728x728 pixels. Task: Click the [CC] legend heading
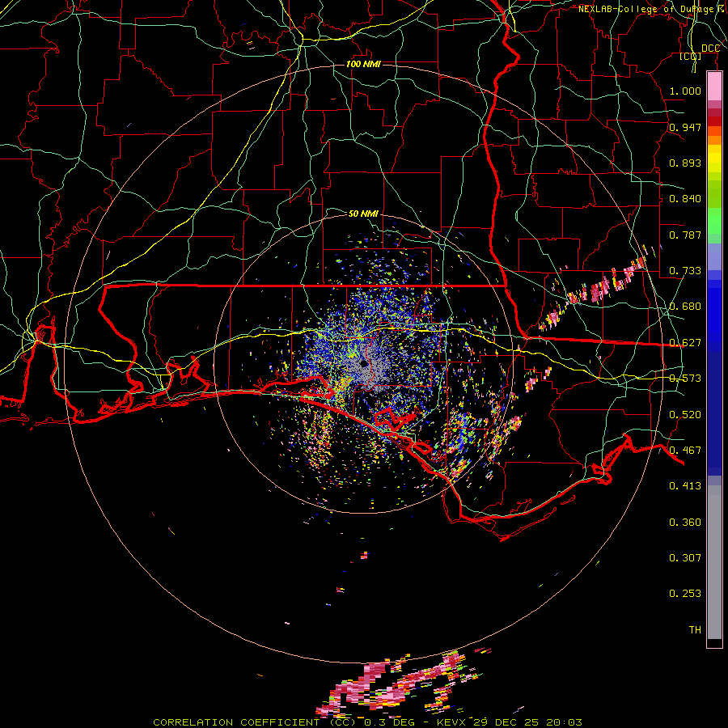tap(690, 57)
